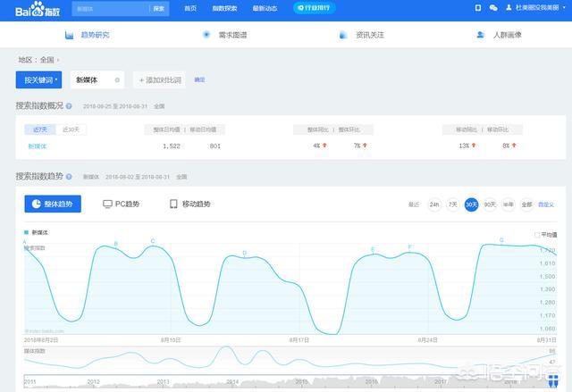Select the 半年 time range
Viewport: 572px width, 392px height.
(509, 204)
